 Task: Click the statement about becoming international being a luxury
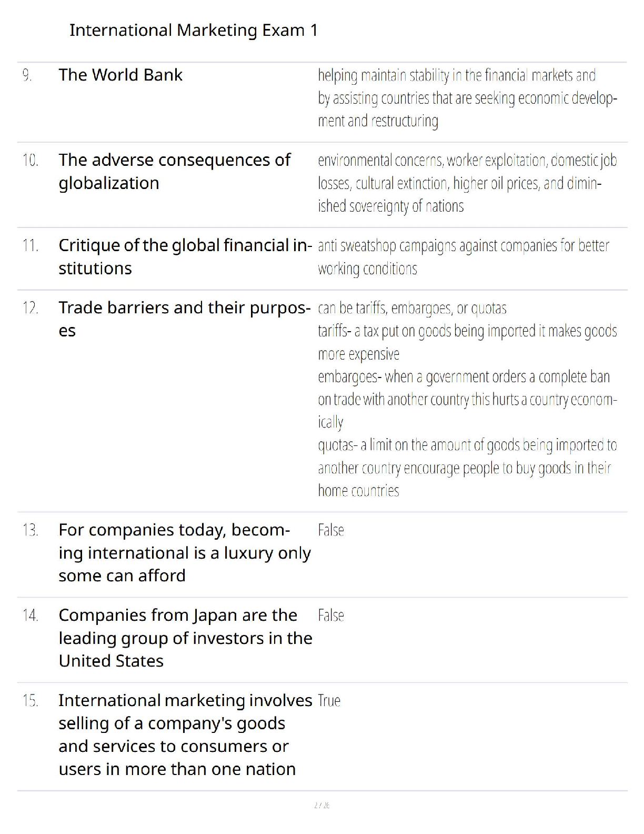pyautogui.click(x=184, y=552)
